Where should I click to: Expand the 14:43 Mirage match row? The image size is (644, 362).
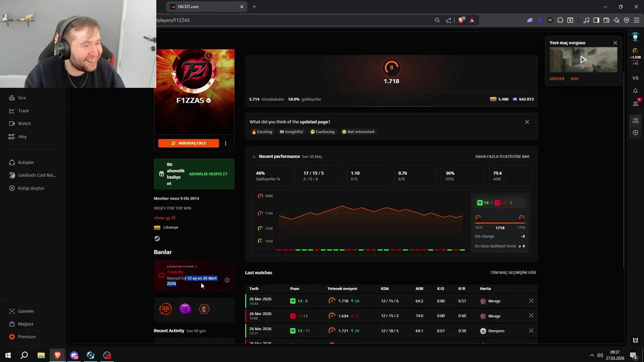(531, 301)
